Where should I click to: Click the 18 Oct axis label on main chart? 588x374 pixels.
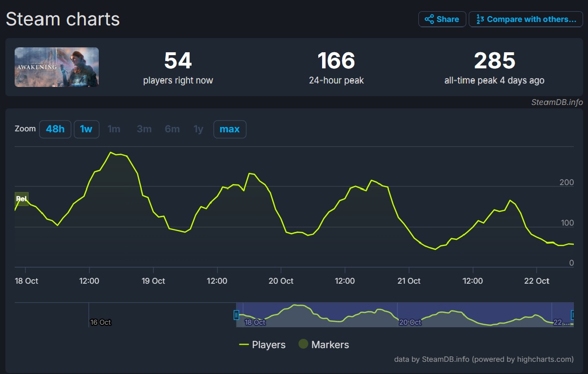[25, 281]
